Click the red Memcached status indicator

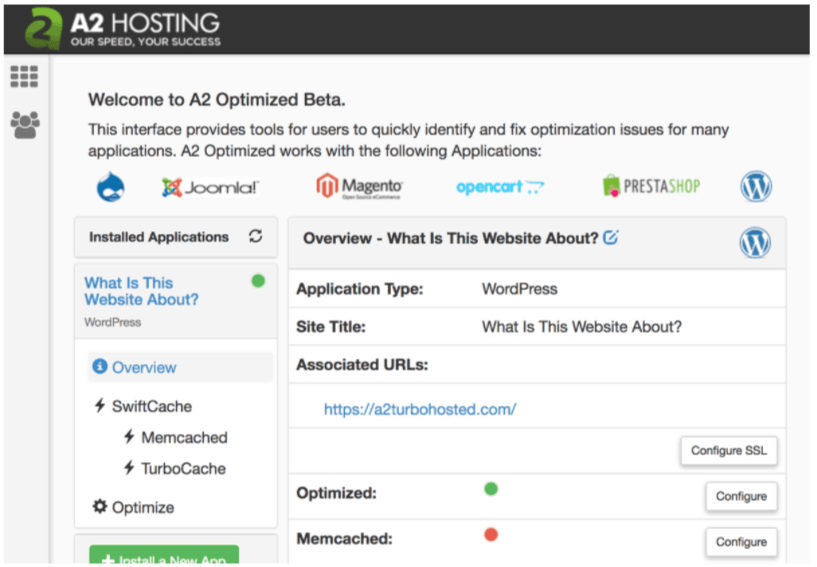pyautogui.click(x=491, y=534)
